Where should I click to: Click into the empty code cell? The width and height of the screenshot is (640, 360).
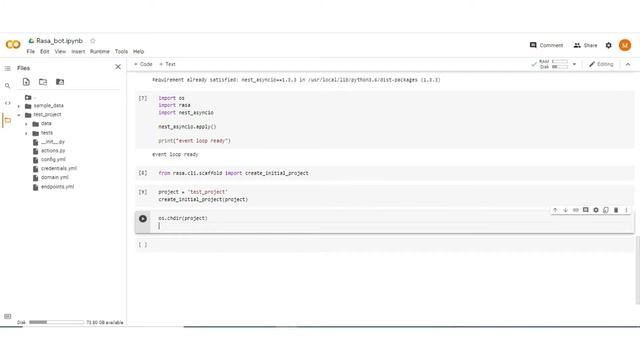click(x=392, y=245)
